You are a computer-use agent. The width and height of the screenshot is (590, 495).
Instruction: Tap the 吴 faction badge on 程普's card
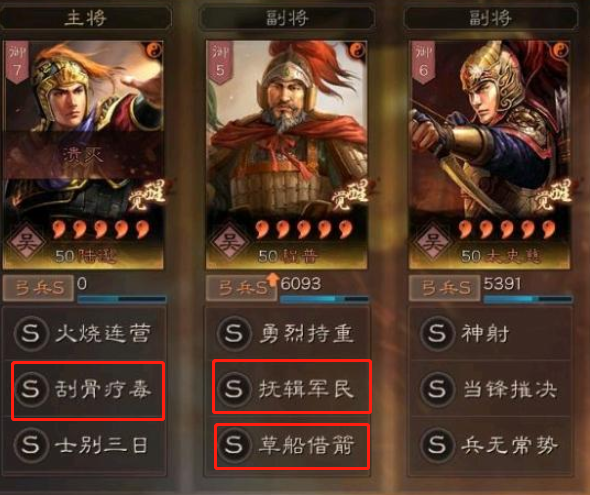coord(229,241)
